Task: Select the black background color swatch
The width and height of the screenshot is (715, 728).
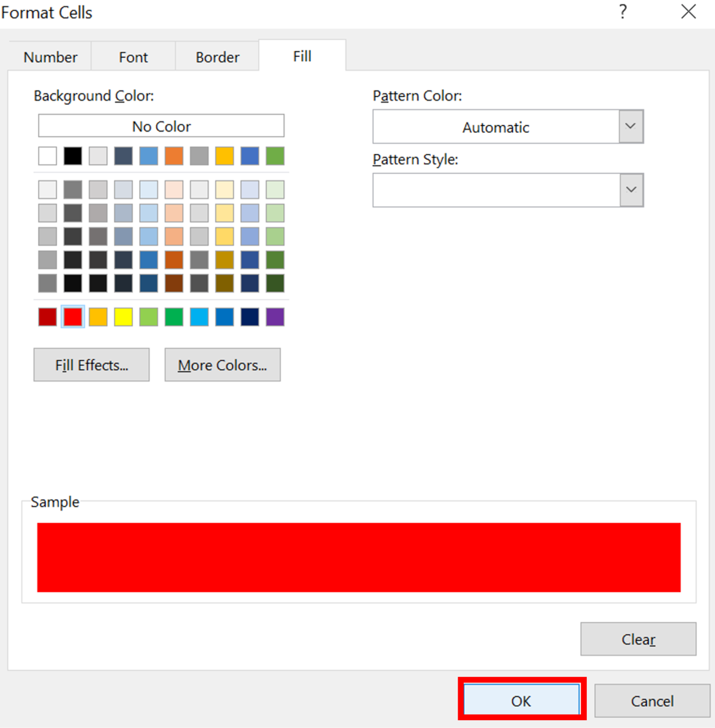Action: coord(72,155)
